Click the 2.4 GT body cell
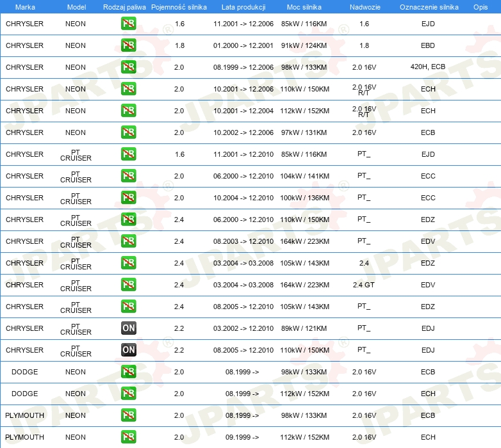This screenshot has width=501, height=448. pyautogui.click(x=364, y=285)
